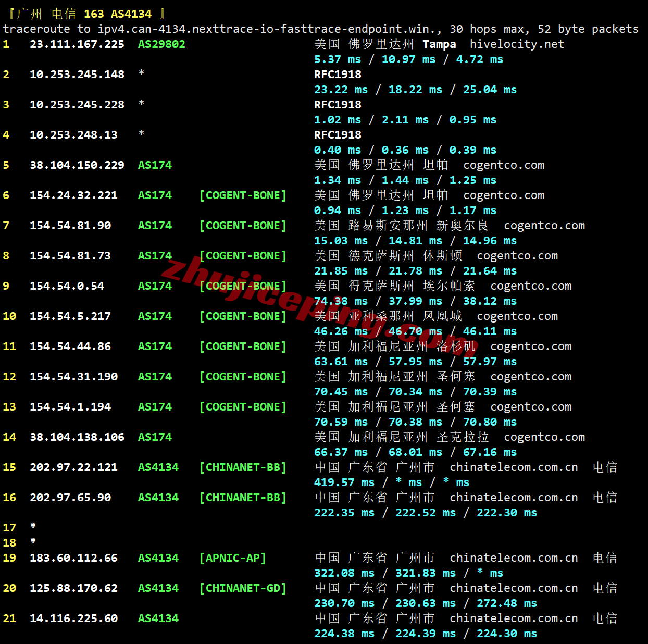Image resolution: width=648 pixels, height=644 pixels.
Task: Click the 272.48 ms latency value
Action: 507,603
